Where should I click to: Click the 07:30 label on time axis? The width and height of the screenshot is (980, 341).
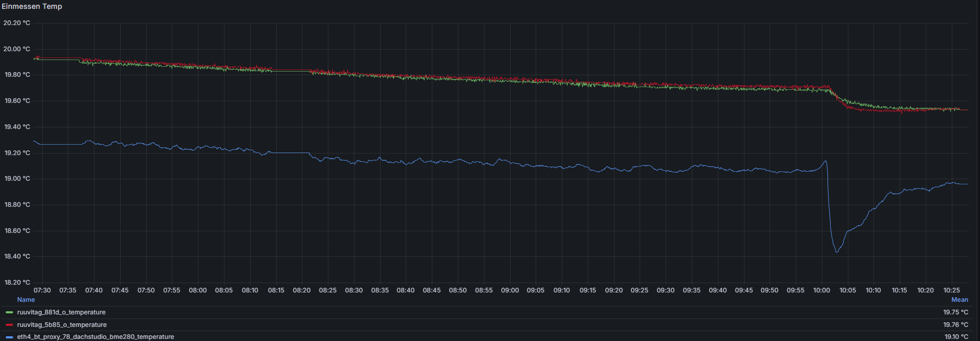click(42, 290)
